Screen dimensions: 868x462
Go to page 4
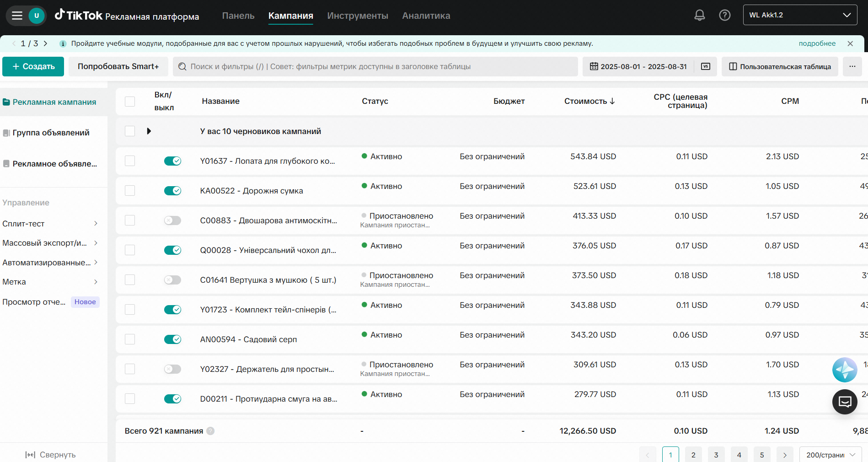coord(739,455)
